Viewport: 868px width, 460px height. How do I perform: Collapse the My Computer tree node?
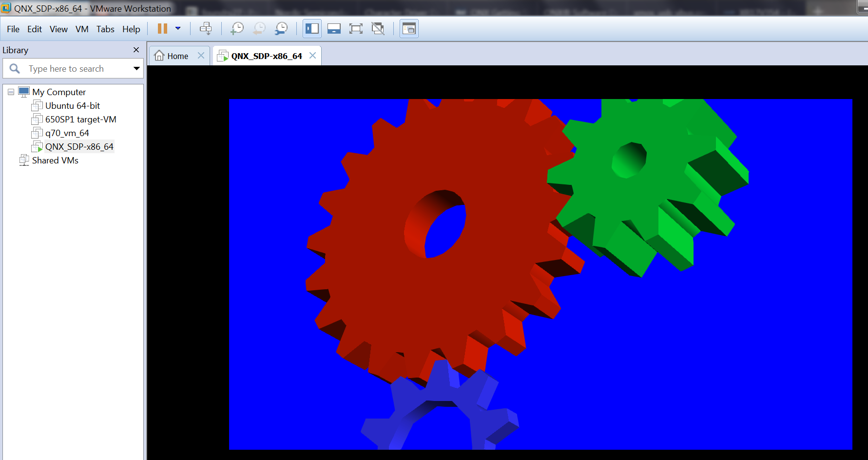point(11,92)
